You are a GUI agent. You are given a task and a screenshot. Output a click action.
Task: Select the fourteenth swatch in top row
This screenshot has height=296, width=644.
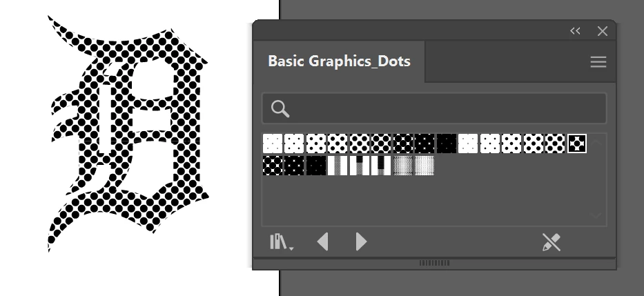point(555,144)
